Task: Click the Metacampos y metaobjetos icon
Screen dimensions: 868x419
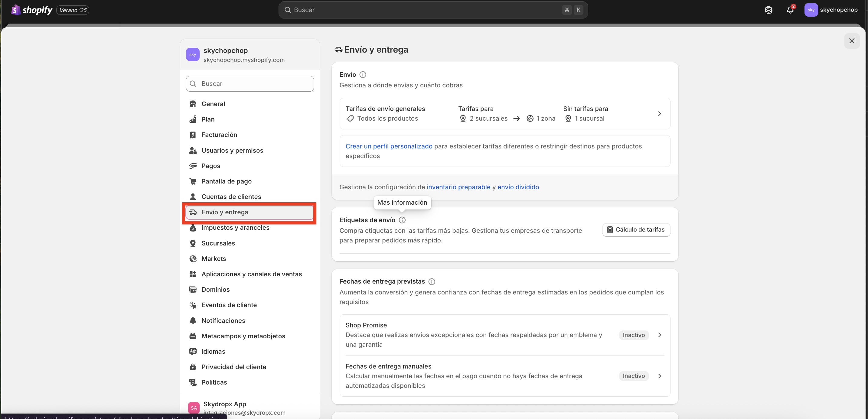Action: [x=193, y=336]
